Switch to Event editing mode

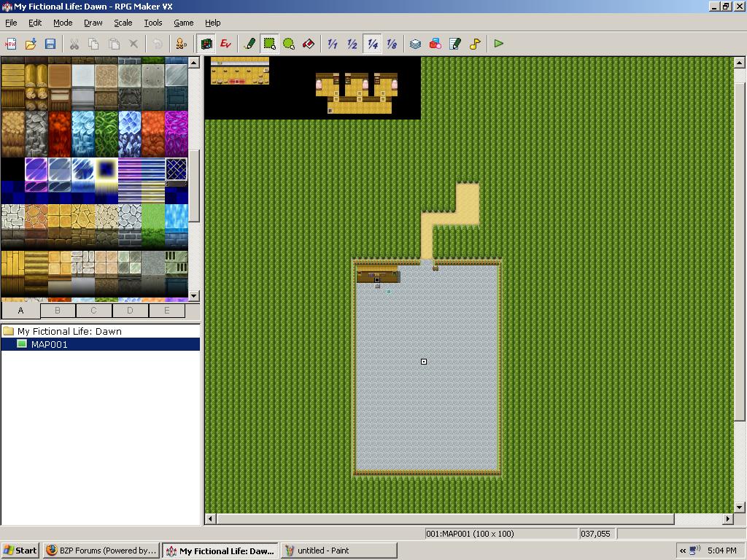point(225,43)
